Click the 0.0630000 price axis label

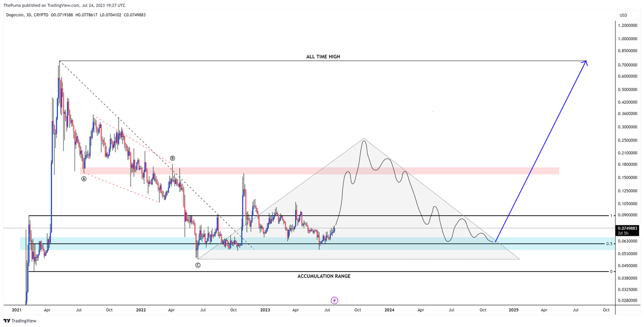[x=628, y=242]
